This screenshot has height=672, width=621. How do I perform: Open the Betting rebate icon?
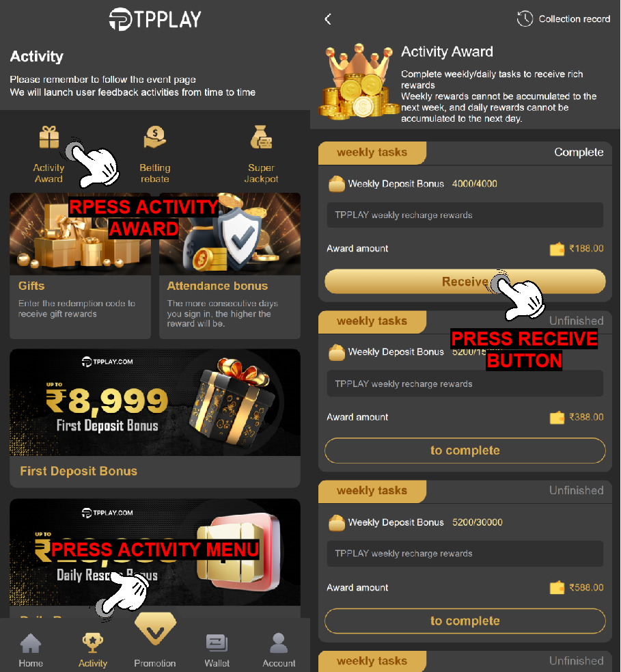click(x=154, y=137)
